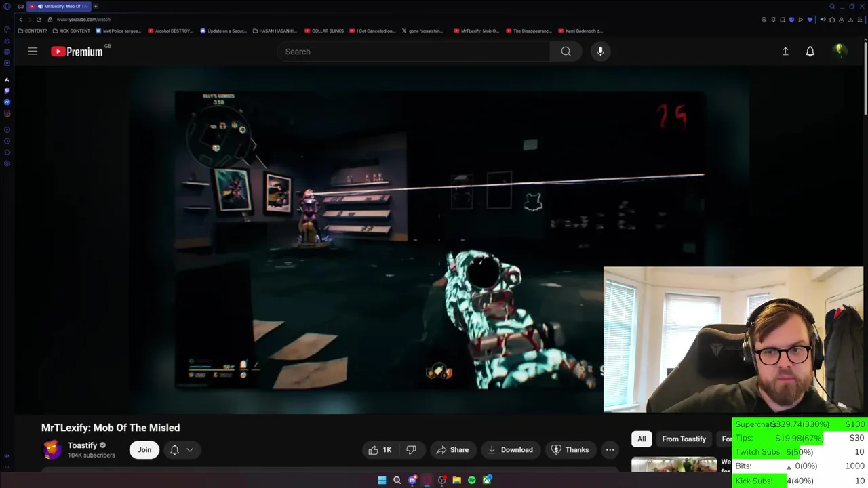
Task: Open the MrTLexify: Mob O bookmark
Action: [x=476, y=30]
